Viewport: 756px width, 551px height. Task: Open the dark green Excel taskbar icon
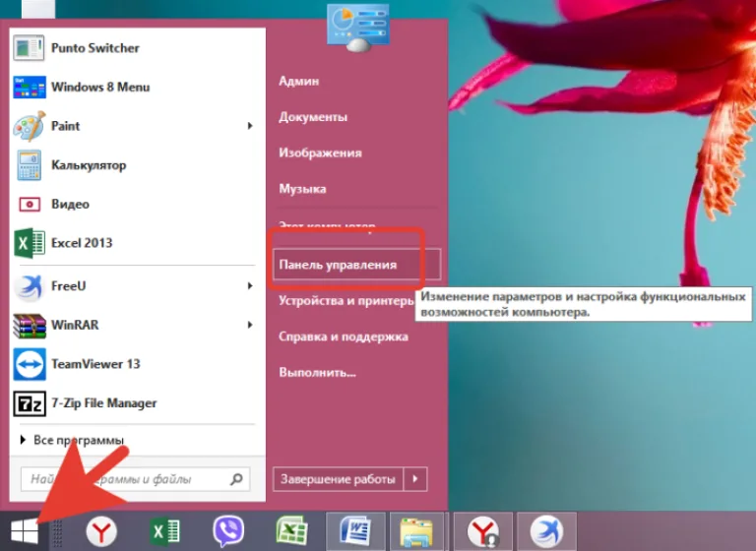pyautogui.click(x=165, y=531)
